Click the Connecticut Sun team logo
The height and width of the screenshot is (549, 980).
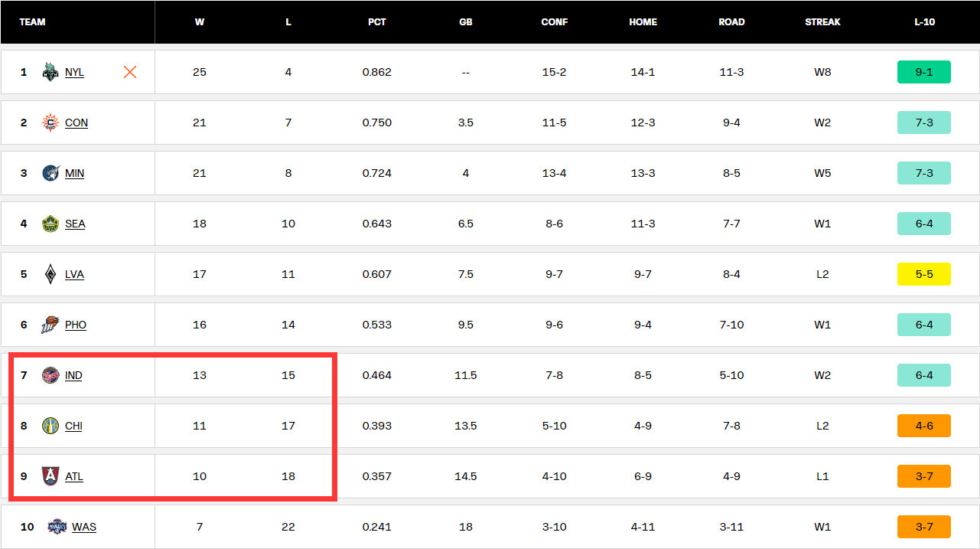tap(50, 123)
